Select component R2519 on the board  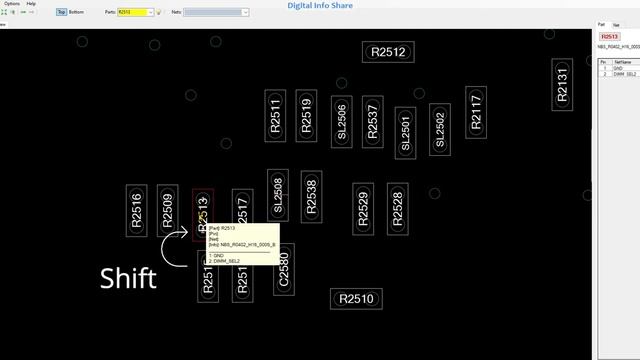[306, 116]
